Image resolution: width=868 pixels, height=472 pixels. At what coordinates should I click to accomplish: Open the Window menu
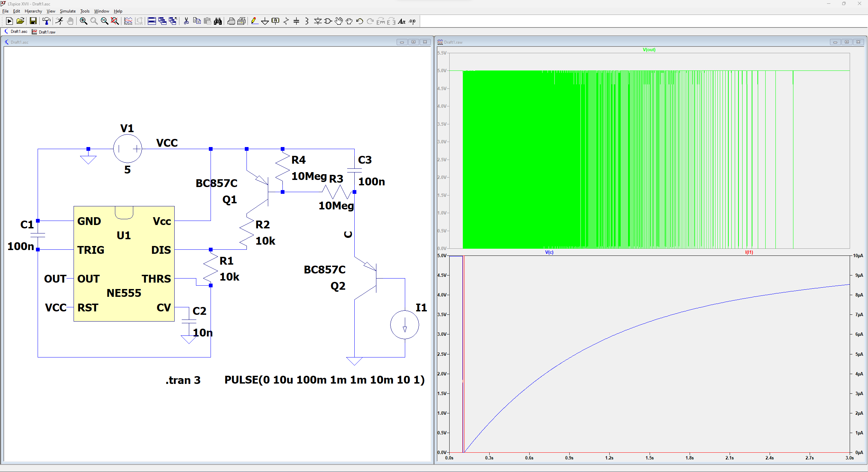coord(101,11)
